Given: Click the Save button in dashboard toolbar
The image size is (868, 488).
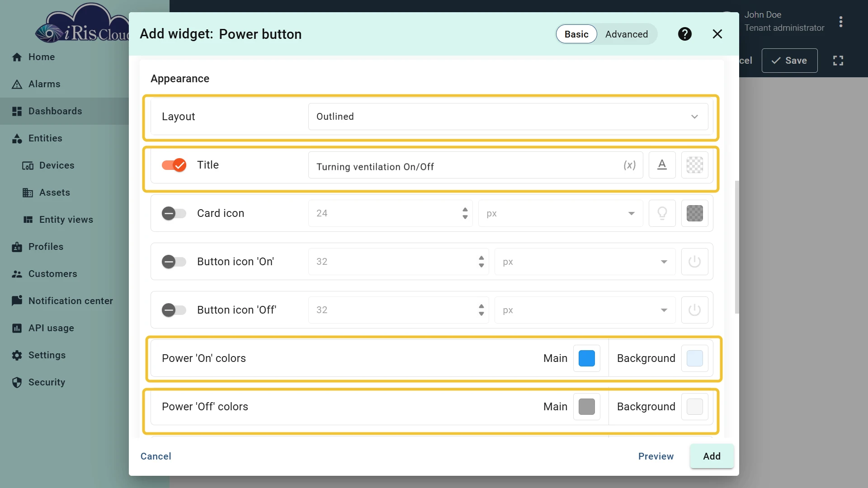Looking at the screenshot, I should pos(789,61).
